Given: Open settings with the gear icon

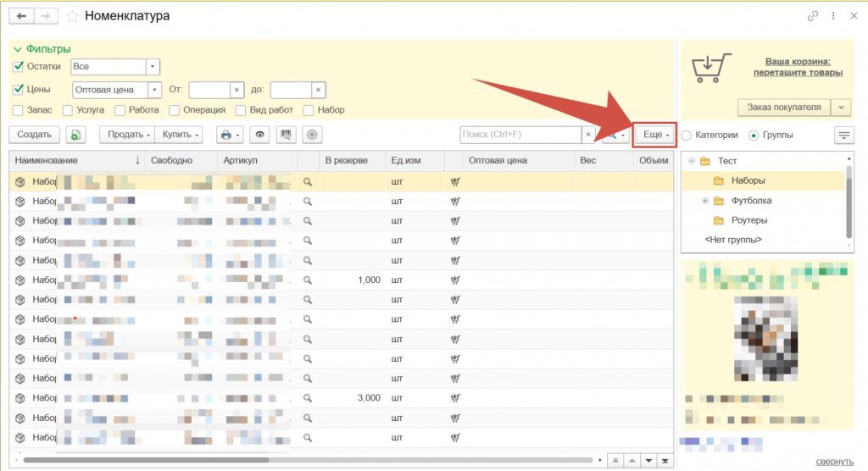Looking at the screenshot, I should tap(313, 135).
